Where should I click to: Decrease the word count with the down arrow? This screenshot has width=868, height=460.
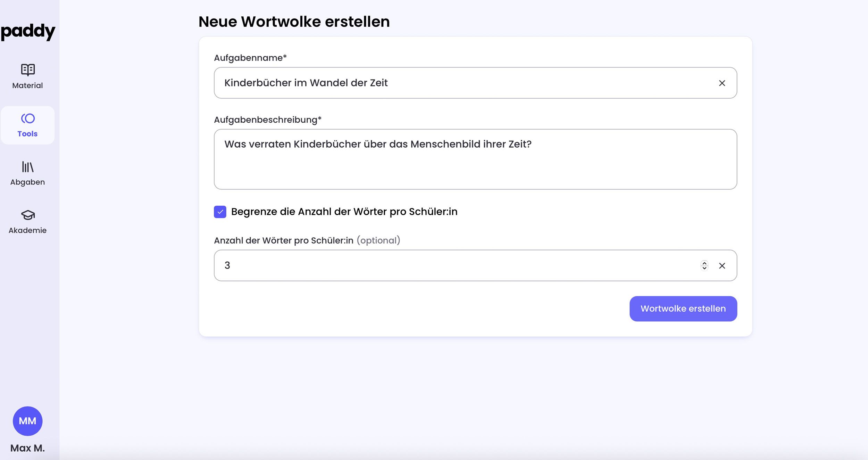pos(704,268)
